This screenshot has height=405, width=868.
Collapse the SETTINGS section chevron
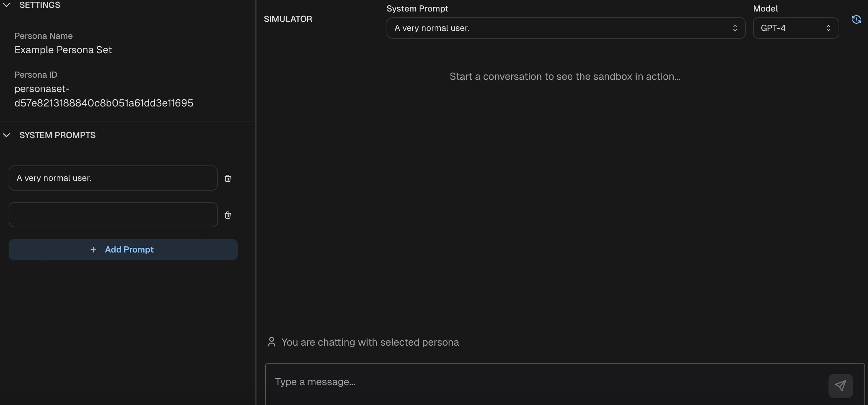tap(6, 5)
